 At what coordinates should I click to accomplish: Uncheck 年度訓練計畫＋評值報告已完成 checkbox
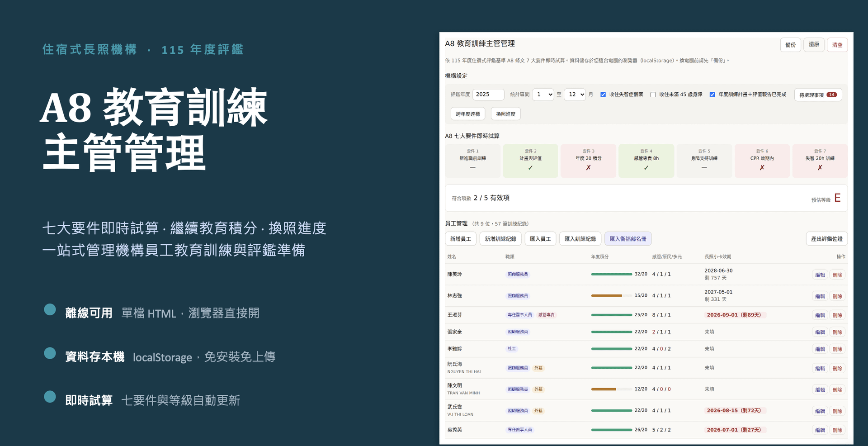pyautogui.click(x=712, y=95)
